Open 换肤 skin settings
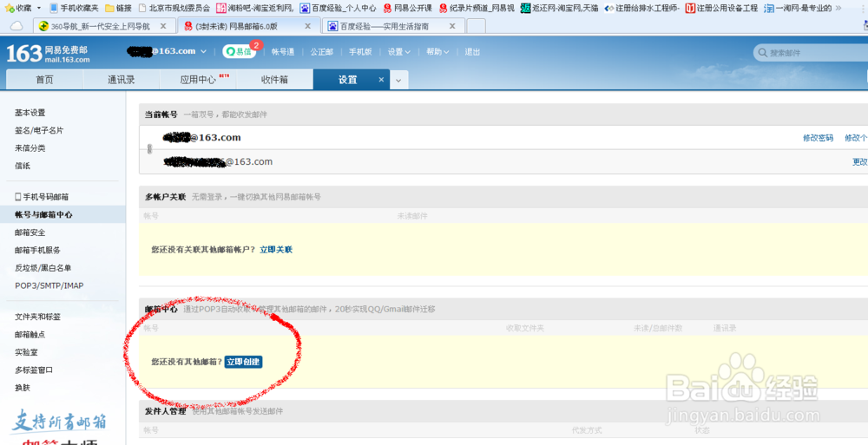 tap(23, 388)
